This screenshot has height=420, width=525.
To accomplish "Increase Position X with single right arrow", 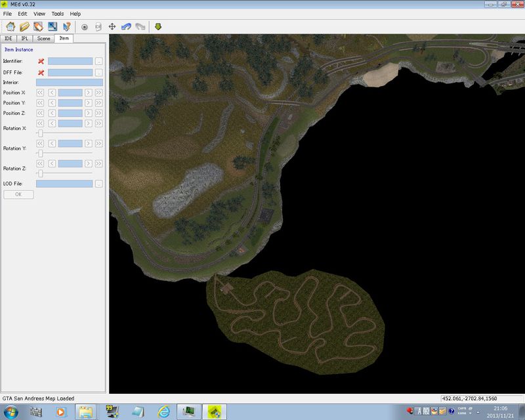I will click(x=89, y=93).
